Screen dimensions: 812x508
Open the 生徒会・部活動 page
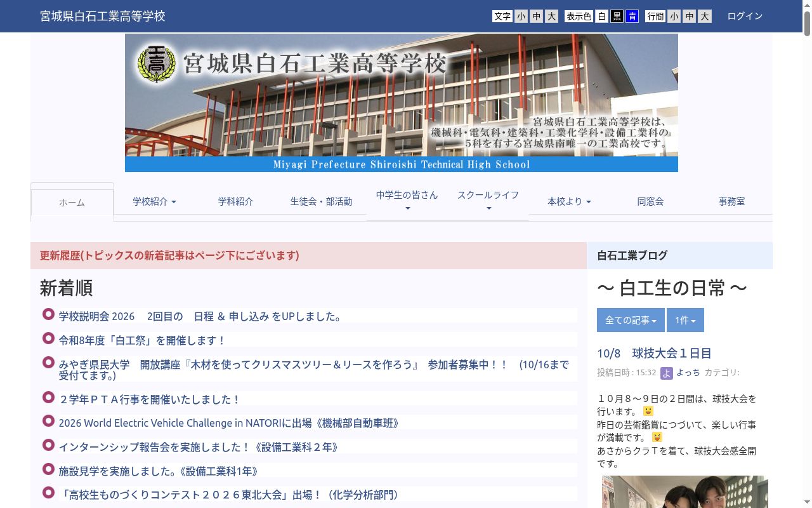[321, 201]
